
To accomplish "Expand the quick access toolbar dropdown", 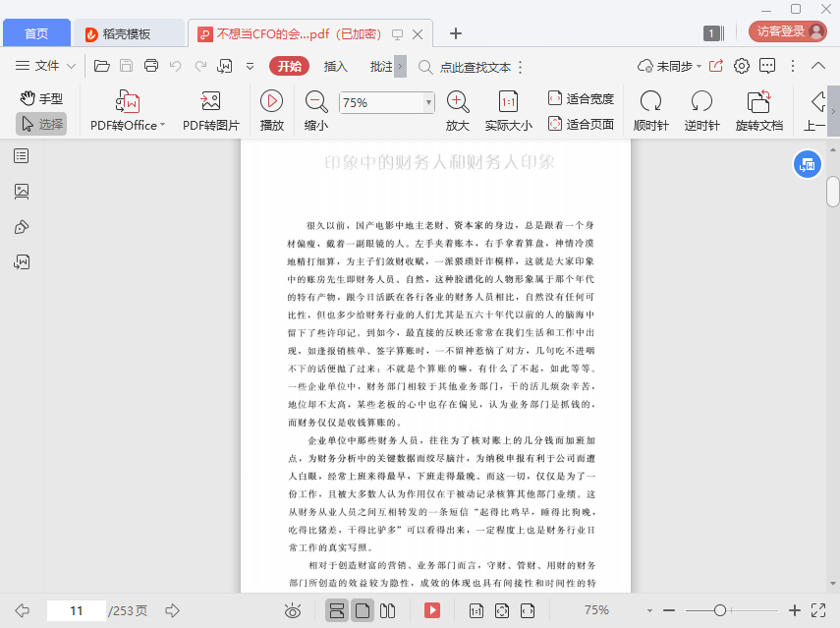I will 250,67.
